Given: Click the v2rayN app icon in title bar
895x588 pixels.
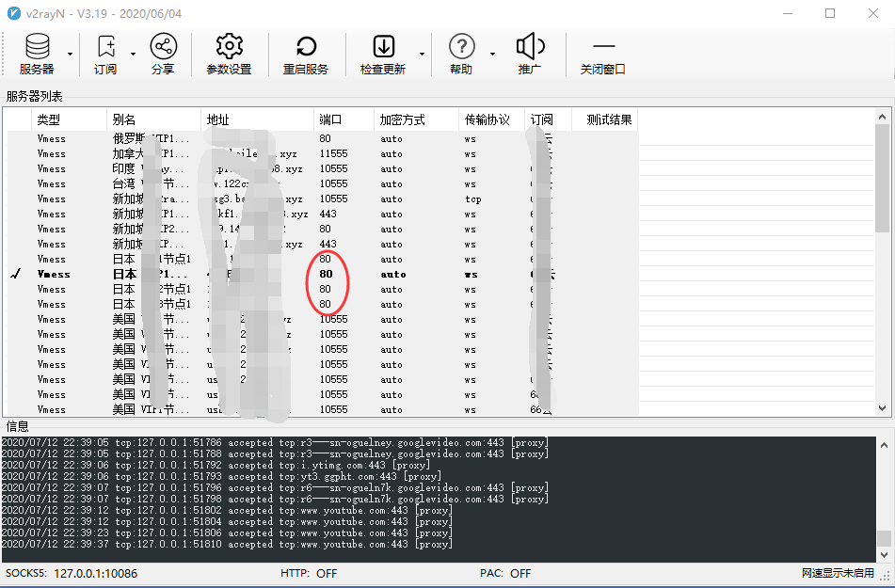Looking at the screenshot, I should point(14,13).
